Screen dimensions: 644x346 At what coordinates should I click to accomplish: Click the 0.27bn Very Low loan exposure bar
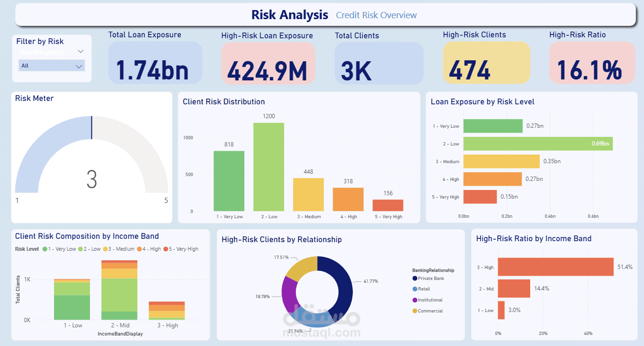tap(493, 126)
